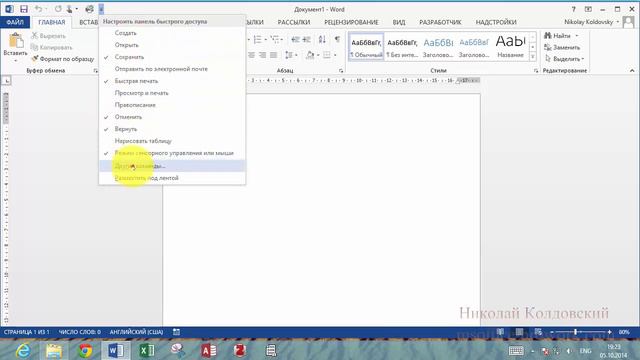
Task: Uncheck Отменить in the customize menu
Action: click(x=172, y=117)
